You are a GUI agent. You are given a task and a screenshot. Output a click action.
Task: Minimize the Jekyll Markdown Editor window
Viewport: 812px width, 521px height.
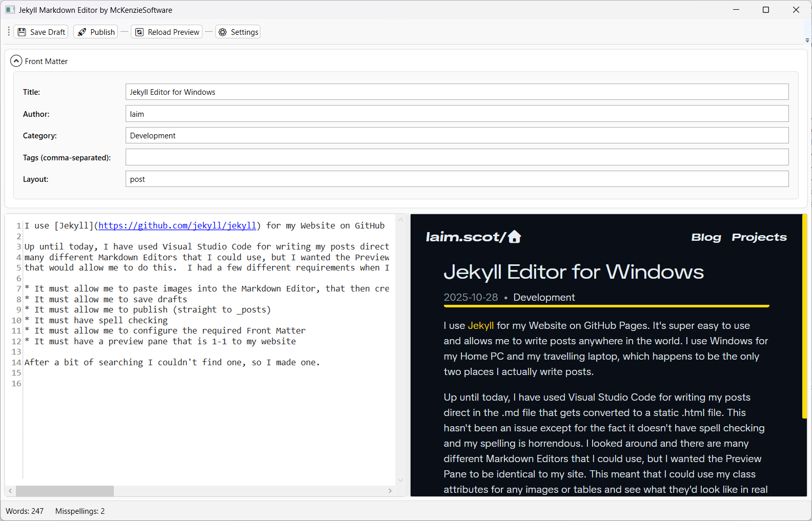736,10
